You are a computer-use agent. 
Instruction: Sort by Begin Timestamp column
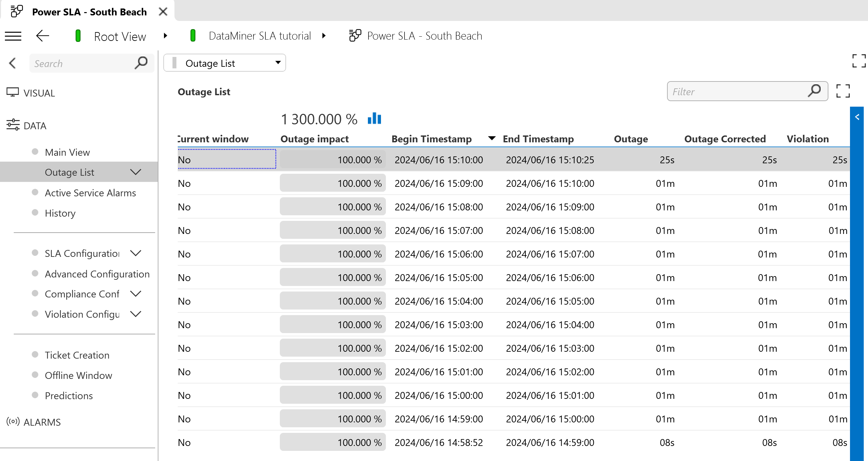[x=431, y=139]
